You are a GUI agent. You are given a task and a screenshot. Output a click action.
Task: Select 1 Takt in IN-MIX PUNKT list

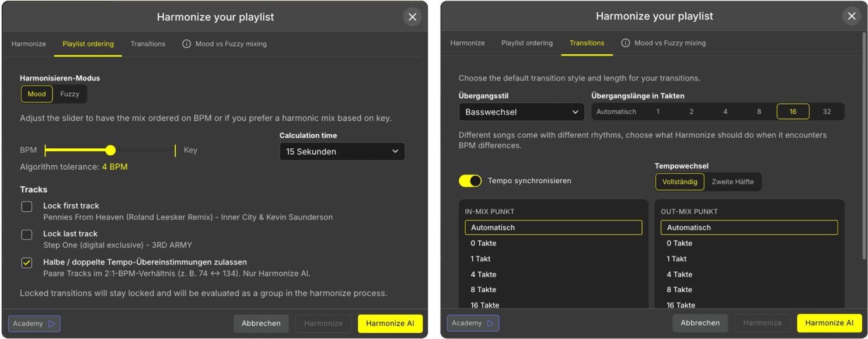click(553, 259)
